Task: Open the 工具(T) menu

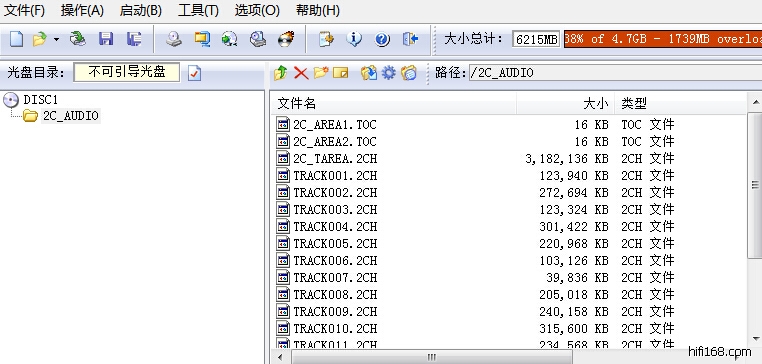Action: [x=198, y=10]
